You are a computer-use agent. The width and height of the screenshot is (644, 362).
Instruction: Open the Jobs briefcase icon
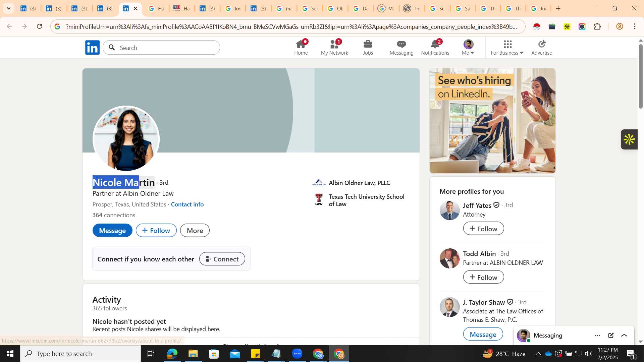click(x=368, y=47)
